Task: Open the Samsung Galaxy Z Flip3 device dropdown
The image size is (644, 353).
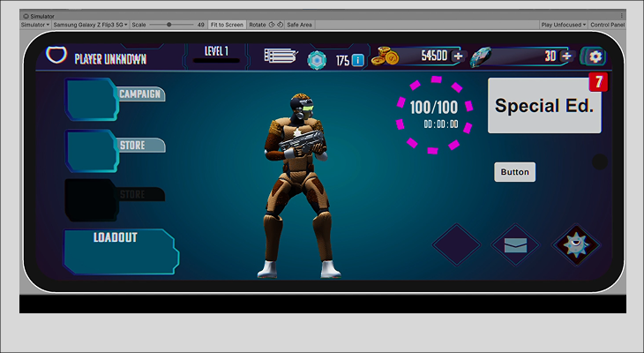Action: tap(90, 25)
